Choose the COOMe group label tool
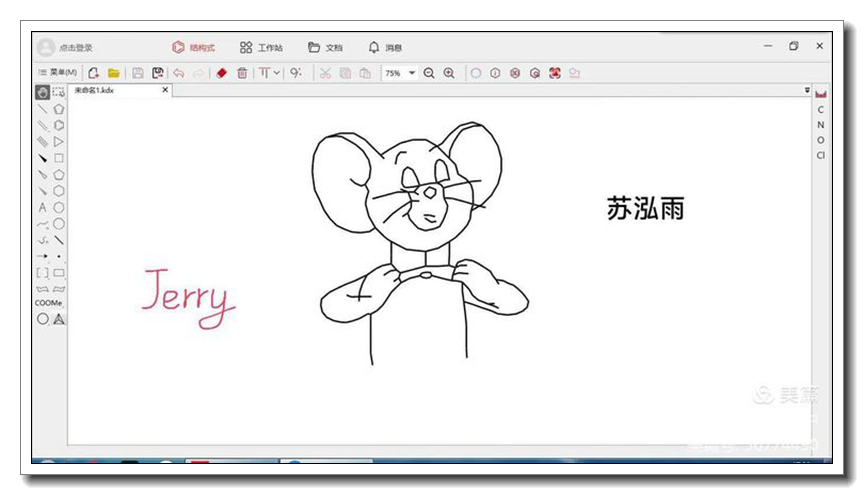 pyautogui.click(x=49, y=303)
